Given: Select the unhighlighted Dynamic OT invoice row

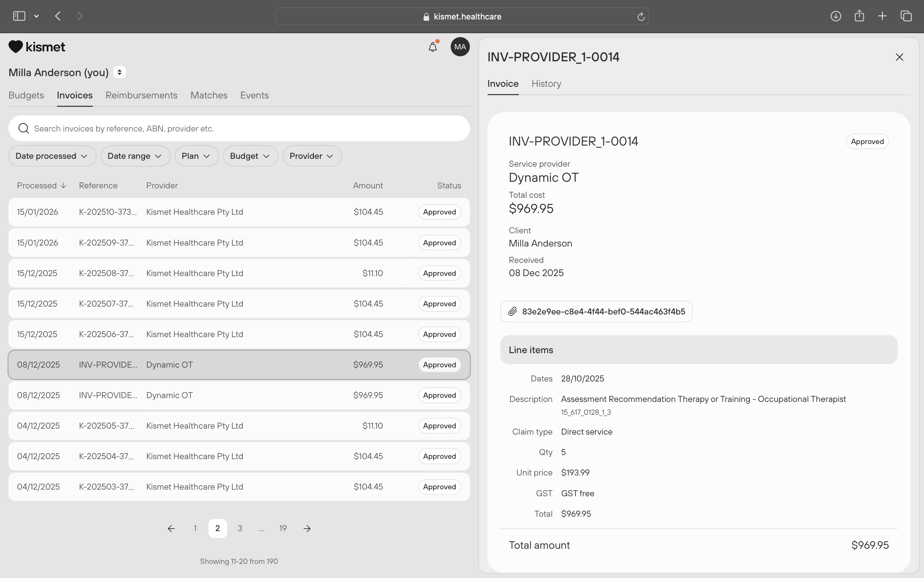Looking at the screenshot, I should tap(239, 395).
